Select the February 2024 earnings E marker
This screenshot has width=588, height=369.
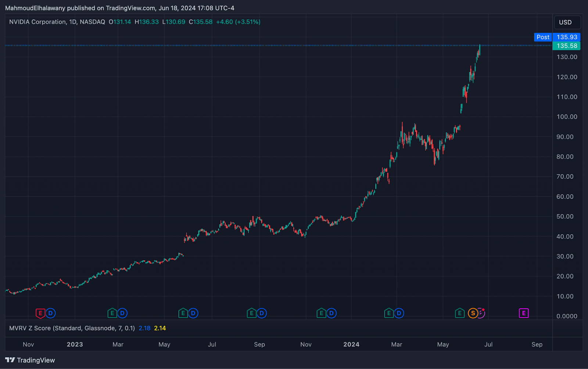coord(388,313)
